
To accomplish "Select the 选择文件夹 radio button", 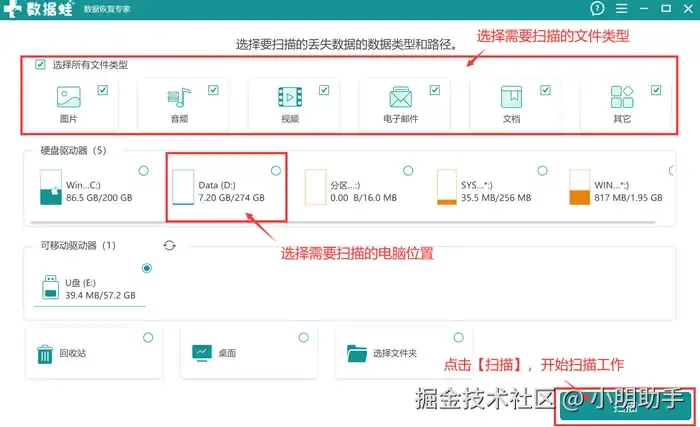I will pos(458,337).
